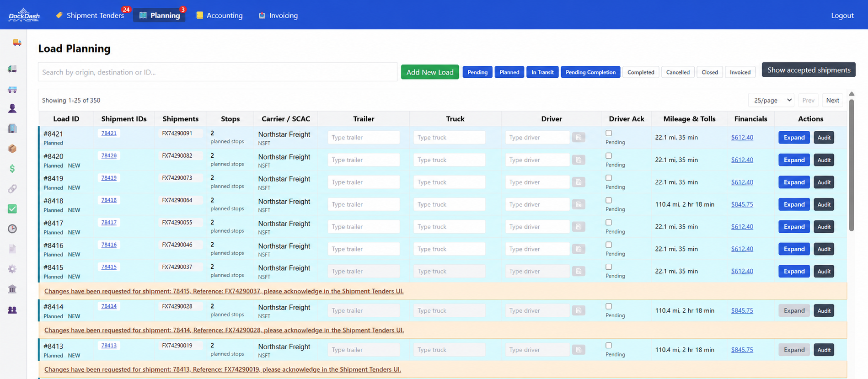This screenshot has height=379, width=868.
Task: Click the table's vertical scrollbar thumb
Action: coord(852,165)
